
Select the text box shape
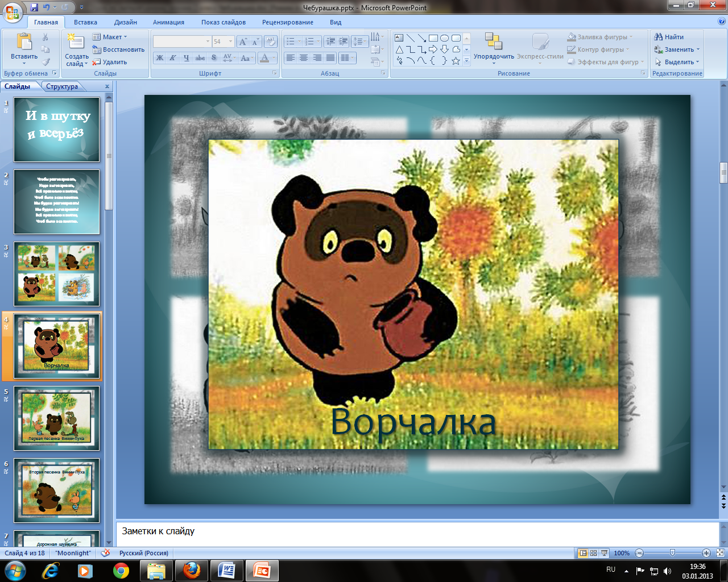click(x=399, y=38)
